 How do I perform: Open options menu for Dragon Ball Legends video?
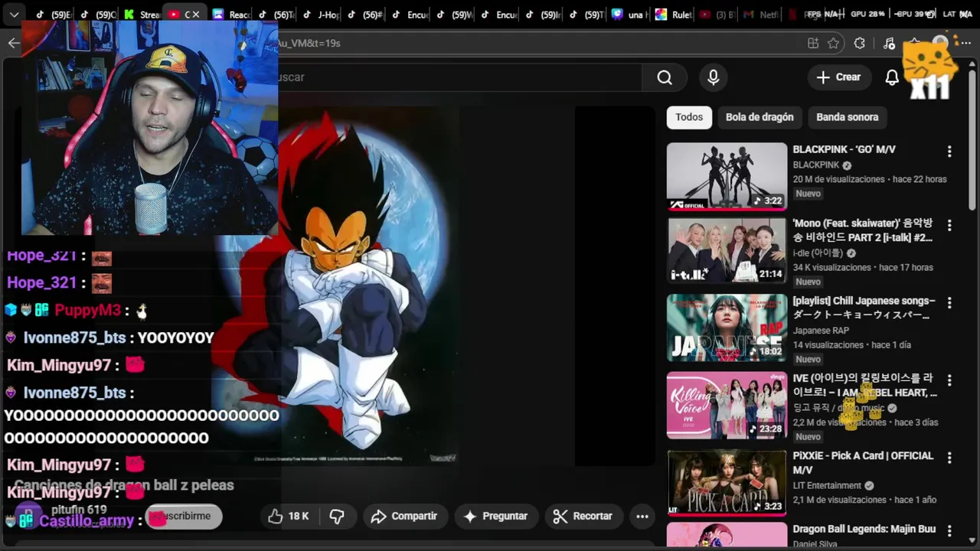pyautogui.click(x=949, y=531)
